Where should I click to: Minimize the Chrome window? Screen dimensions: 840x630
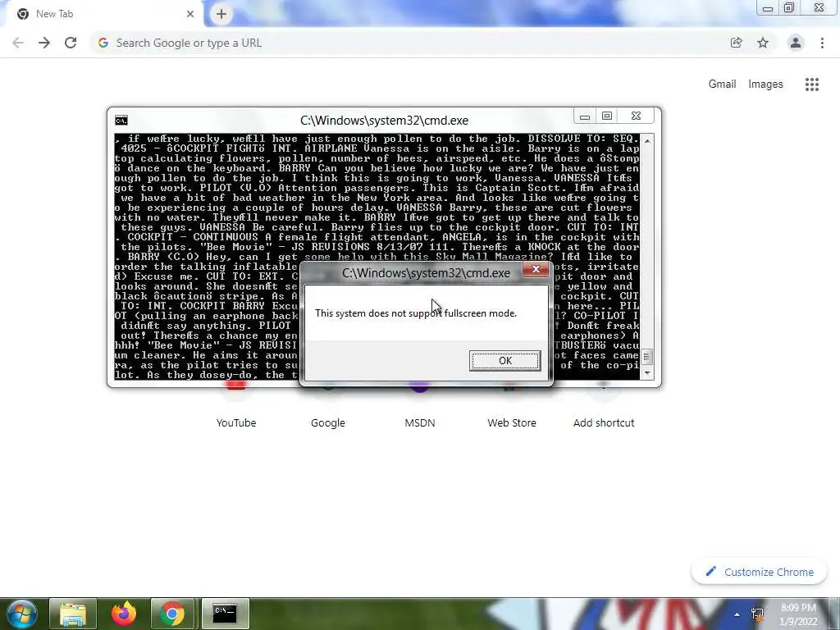pyautogui.click(x=768, y=8)
